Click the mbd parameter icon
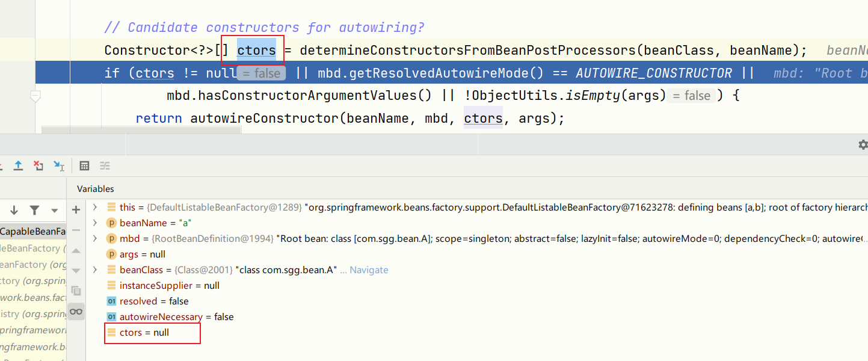Image resolution: width=868 pixels, height=361 pixels. (x=111, y=238)
